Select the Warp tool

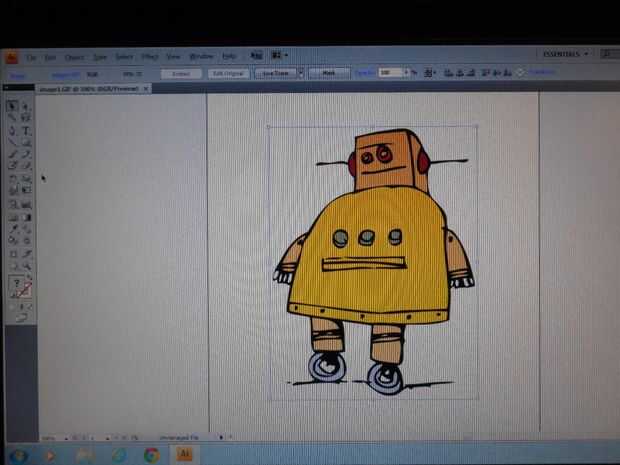click(x=12, y=191)
